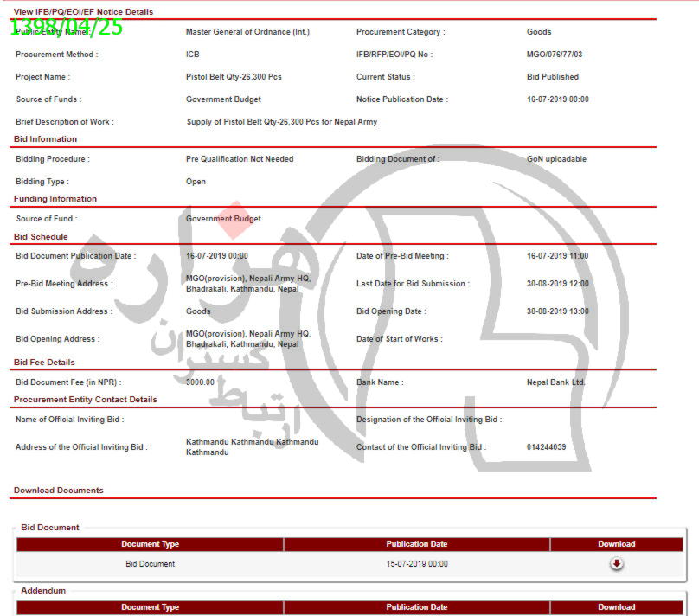Click Publication Date header in Bid Document table

tap(417, 544)
